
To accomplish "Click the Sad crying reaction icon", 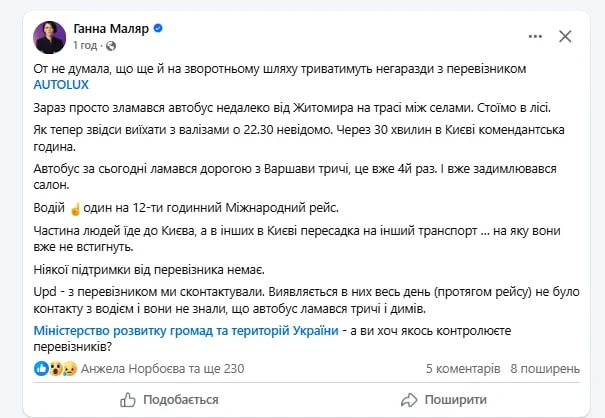I will point(69,369).
